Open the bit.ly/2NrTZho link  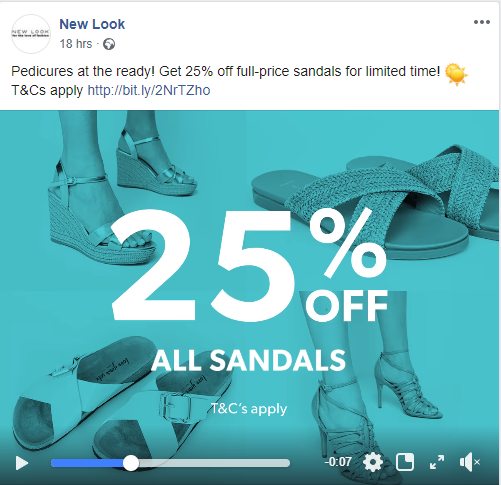149,90
